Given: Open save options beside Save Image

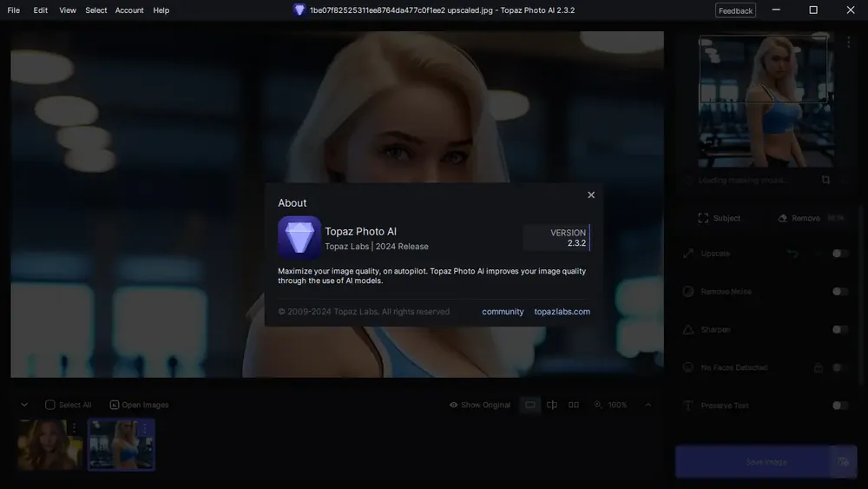Looking at the screenshot, I should tap(843, 462).
